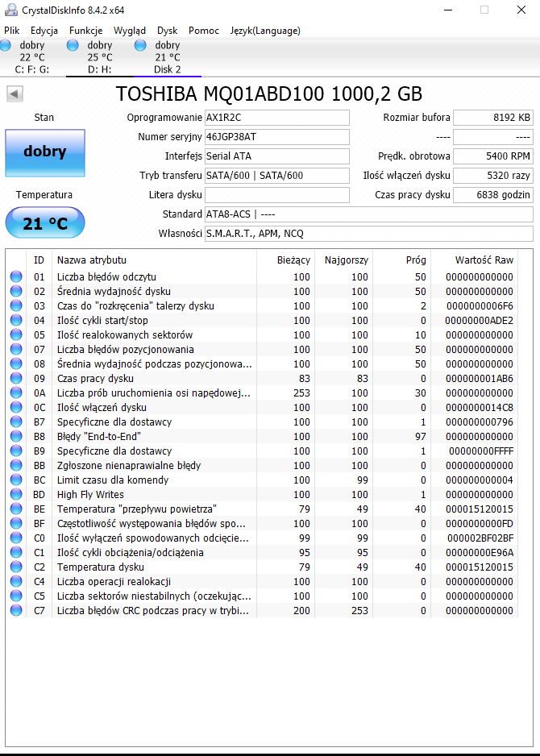
Task: Open the Plik menu
Action: (x=11, y=31)
